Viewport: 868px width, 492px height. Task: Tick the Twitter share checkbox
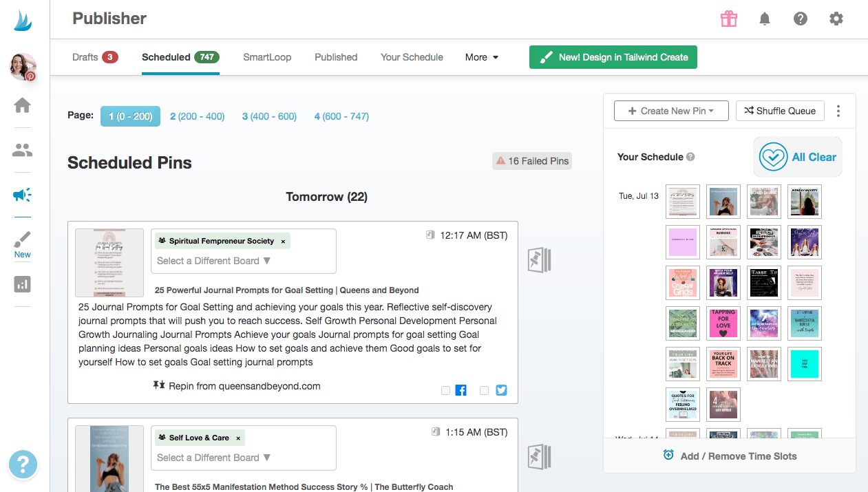pos(485,390)
